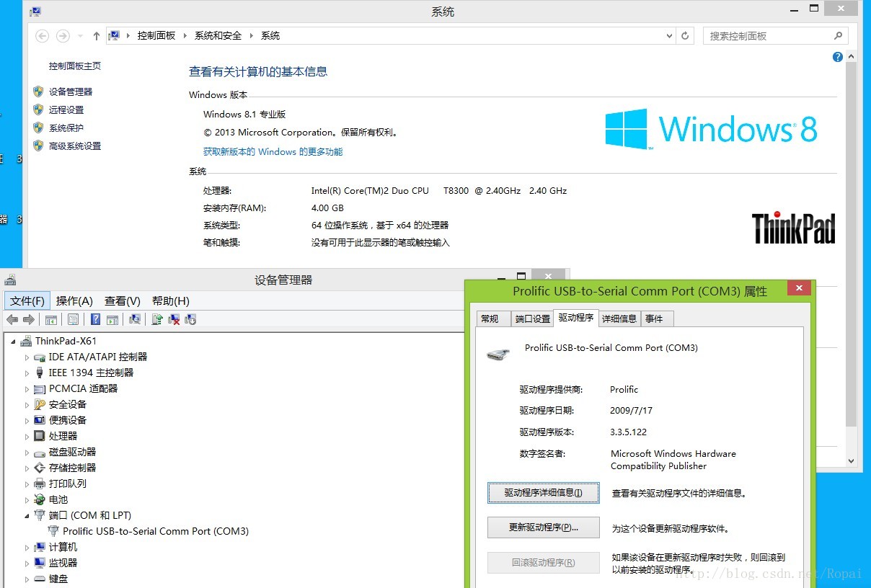The width and height of the screenshot is (871, 588).
Task: Expand IDE ATA/ATAPI 控制器 node
Action: click(27, 357)
